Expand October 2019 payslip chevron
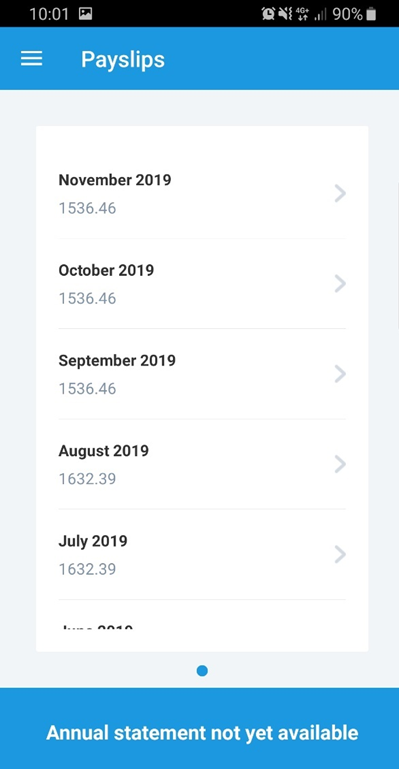 (340, 284)
